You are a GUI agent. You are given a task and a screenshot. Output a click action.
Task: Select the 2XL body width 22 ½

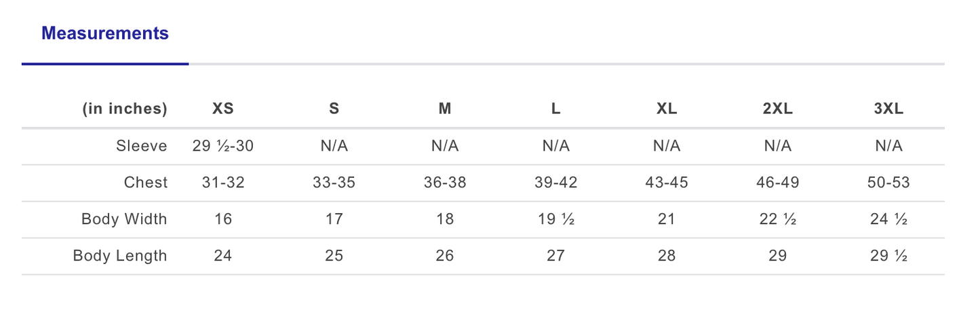[777, 219]
